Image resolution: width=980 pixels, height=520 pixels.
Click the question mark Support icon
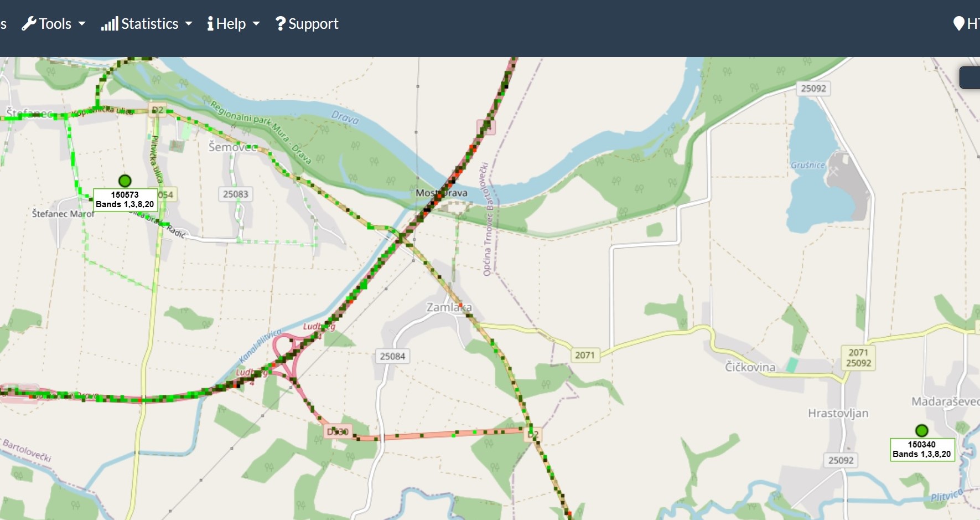(281, 24)
